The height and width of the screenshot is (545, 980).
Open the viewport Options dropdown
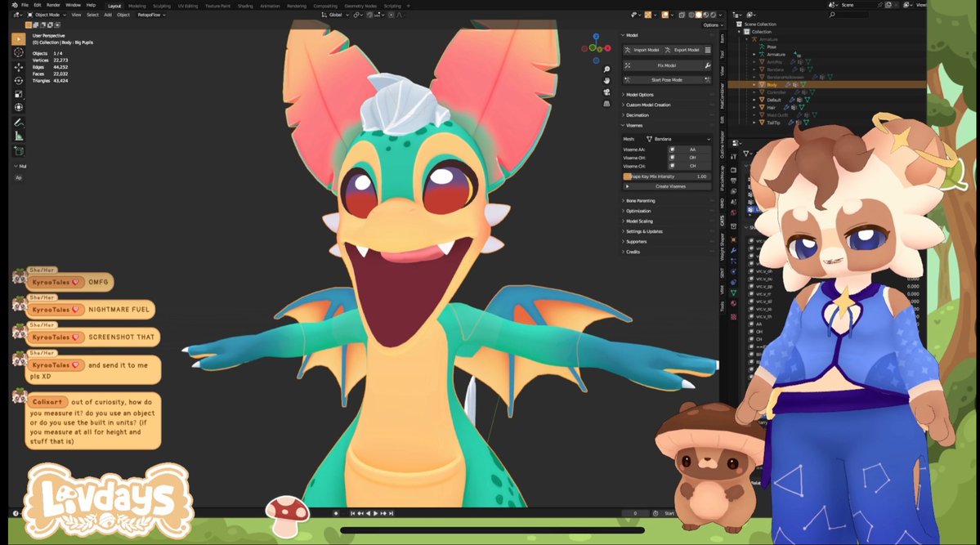click(x=713, y=25)
